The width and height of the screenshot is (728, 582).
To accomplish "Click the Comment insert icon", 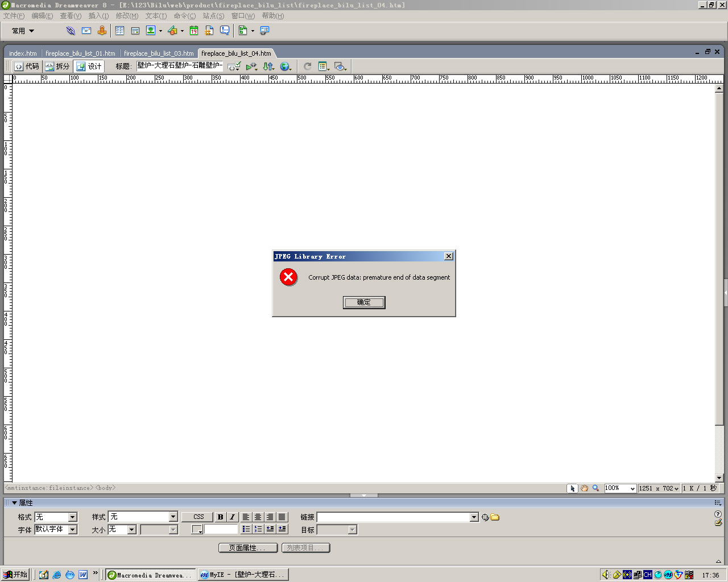I will (225, 31).
